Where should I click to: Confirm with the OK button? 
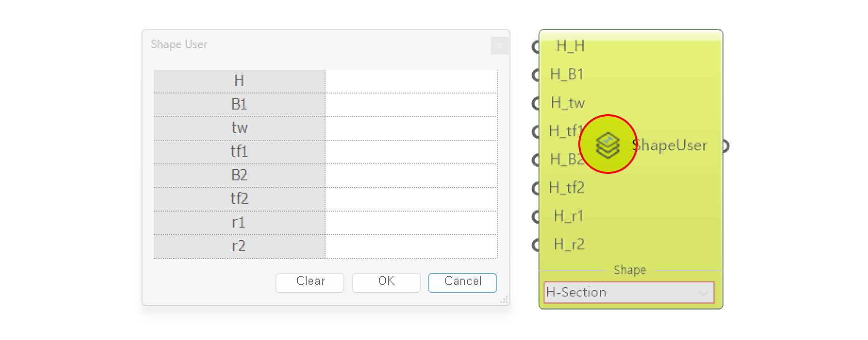[x=386, y=282]
